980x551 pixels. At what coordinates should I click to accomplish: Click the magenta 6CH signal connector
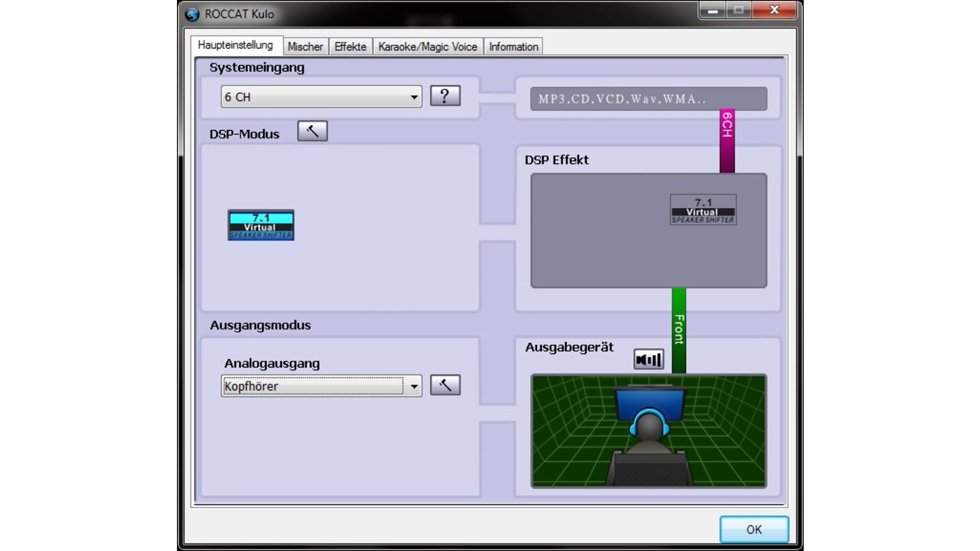point(727,141)
